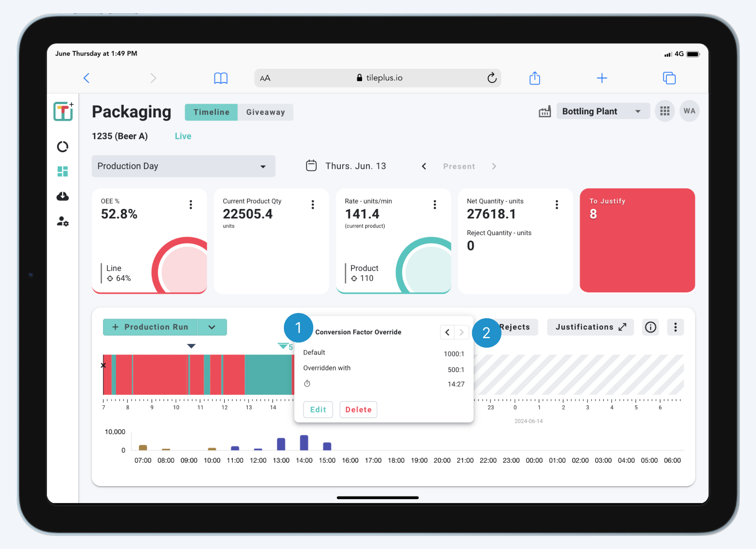Go to previous override in popup

point(447,332)
